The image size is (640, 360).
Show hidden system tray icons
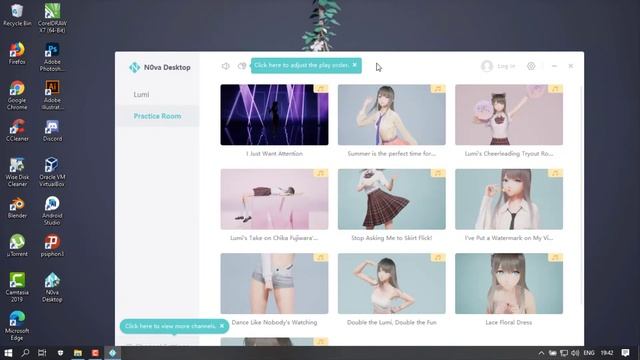pyautogui.click(x=541, y=353)
